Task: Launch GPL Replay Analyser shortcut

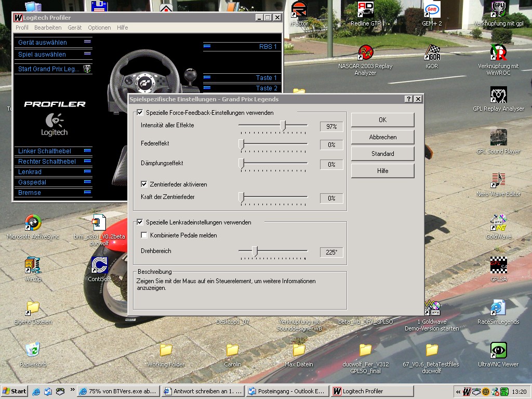Action: 498,95
